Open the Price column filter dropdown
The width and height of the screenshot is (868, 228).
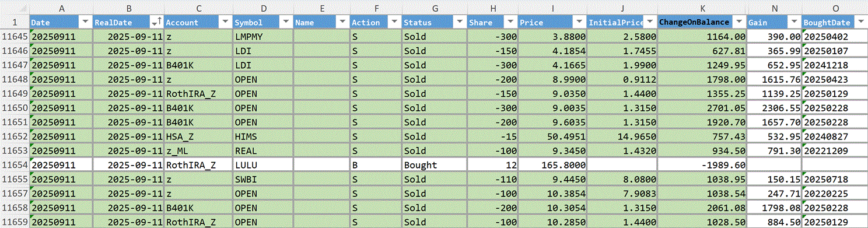(x=579, y=22)
